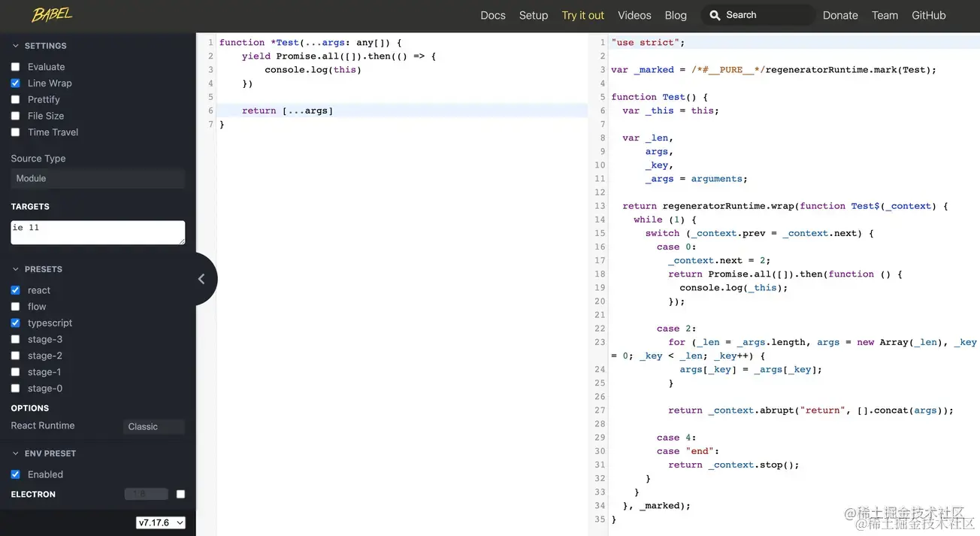This screenshot has height=536, width=980.
Task: Click the Babel logo
Action: [51, 14]
